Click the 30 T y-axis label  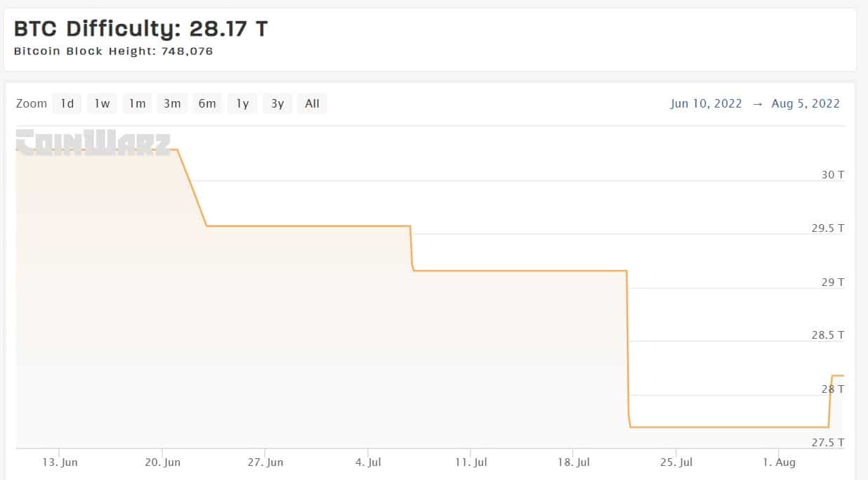(x=833, y=174)
